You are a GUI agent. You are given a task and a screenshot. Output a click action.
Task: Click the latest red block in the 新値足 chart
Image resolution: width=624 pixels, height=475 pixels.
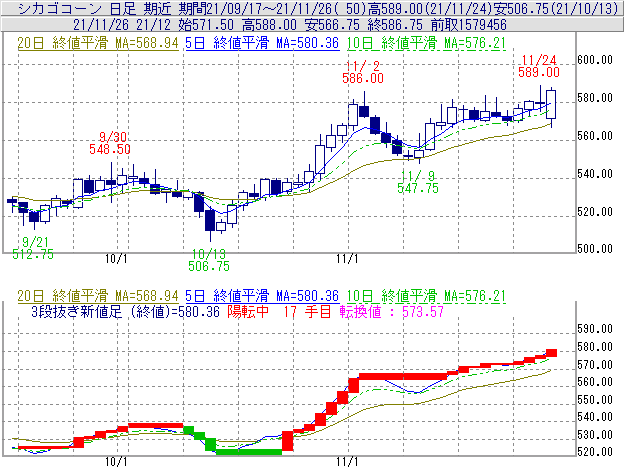pyautogui.click(x=552, y=353)
